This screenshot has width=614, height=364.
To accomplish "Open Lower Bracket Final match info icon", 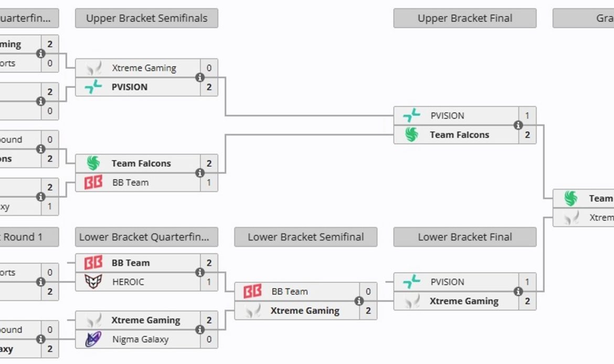I will [x=518, y=292].
